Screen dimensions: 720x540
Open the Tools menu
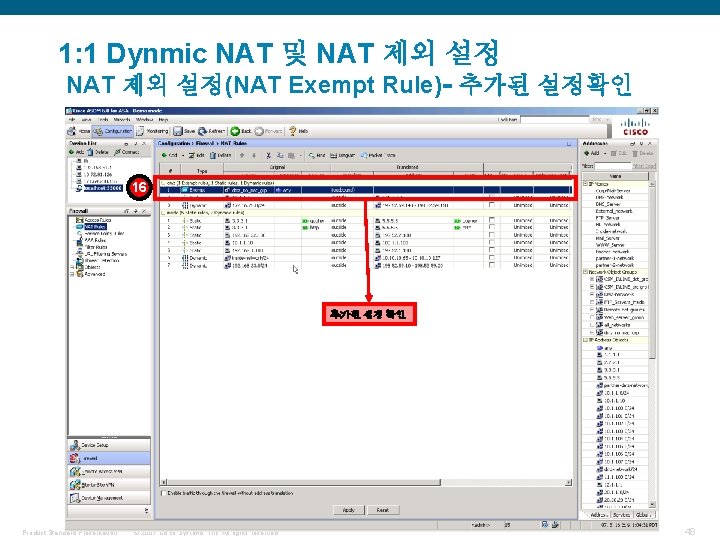tap(103, 119)
